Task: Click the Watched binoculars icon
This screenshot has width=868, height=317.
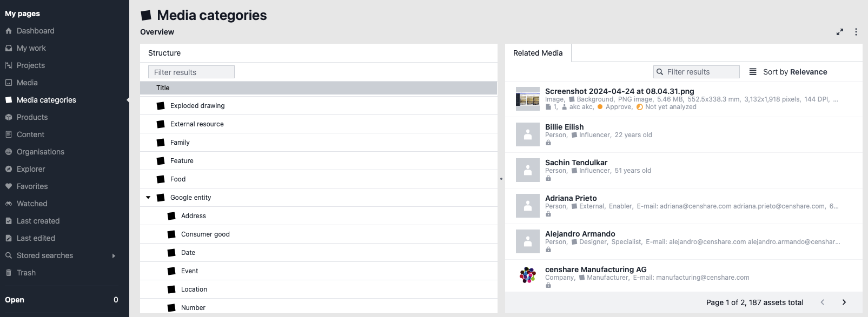Action: [x=9, y=204]
